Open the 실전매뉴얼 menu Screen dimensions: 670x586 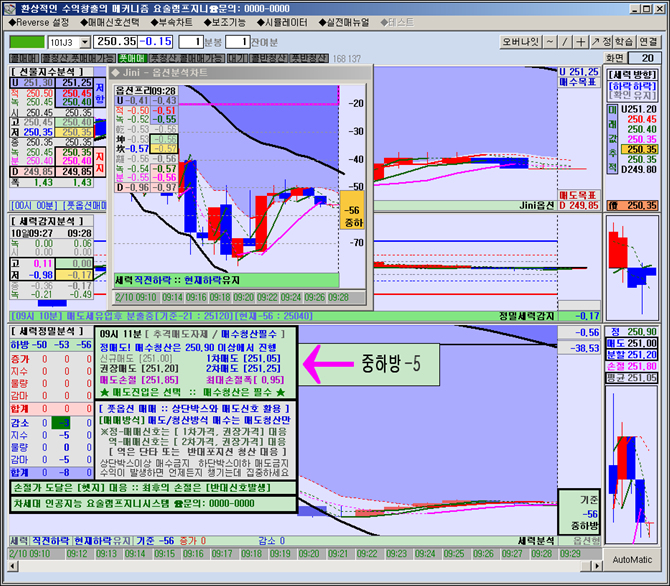tap(344, 23)
